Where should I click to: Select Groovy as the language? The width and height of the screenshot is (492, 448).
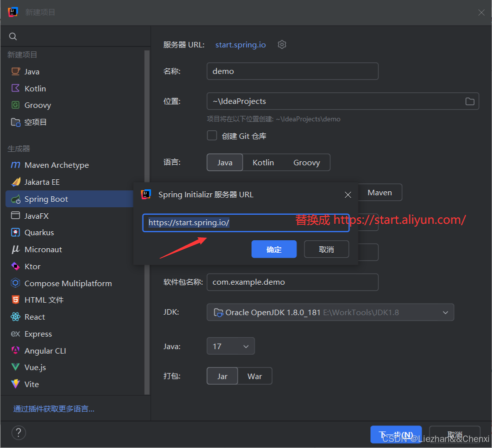[306, 162]
